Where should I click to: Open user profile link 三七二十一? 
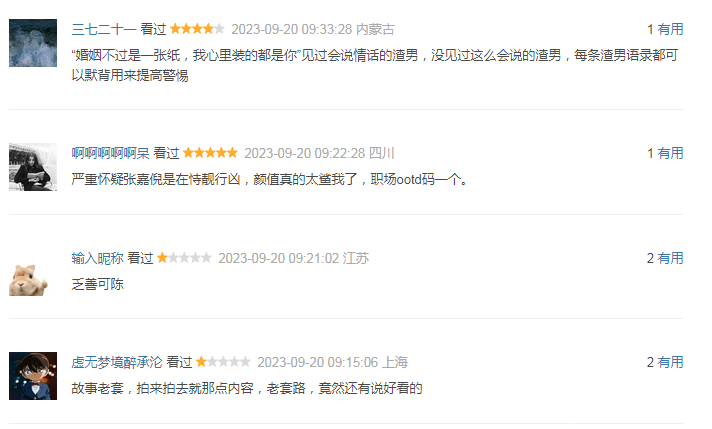click(x=104, y=30)
